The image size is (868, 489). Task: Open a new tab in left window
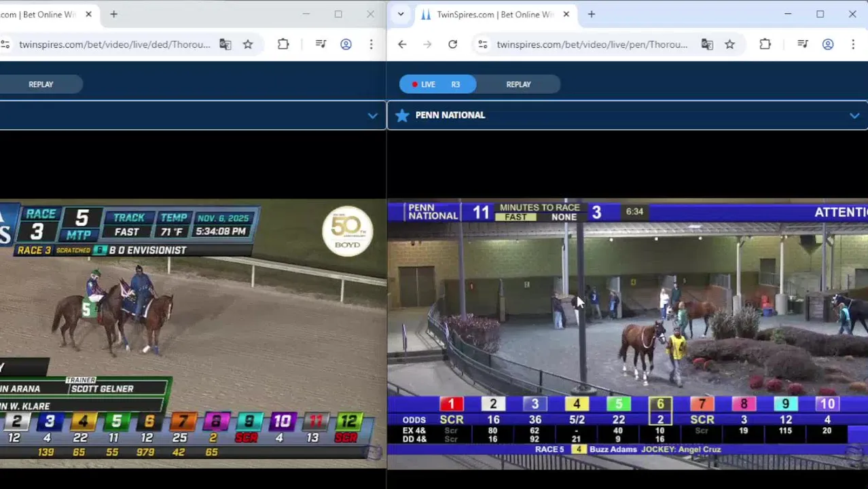(113, 14)
